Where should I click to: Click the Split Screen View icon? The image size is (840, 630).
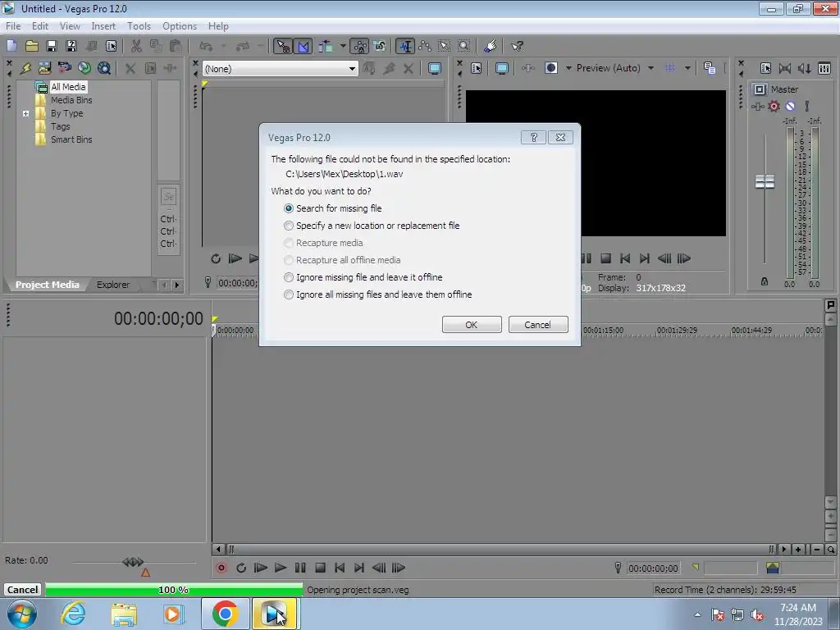pos(550,68)
